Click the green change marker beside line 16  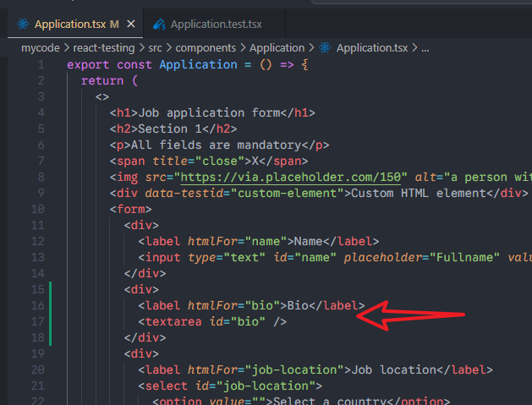(x=51, y=305)
